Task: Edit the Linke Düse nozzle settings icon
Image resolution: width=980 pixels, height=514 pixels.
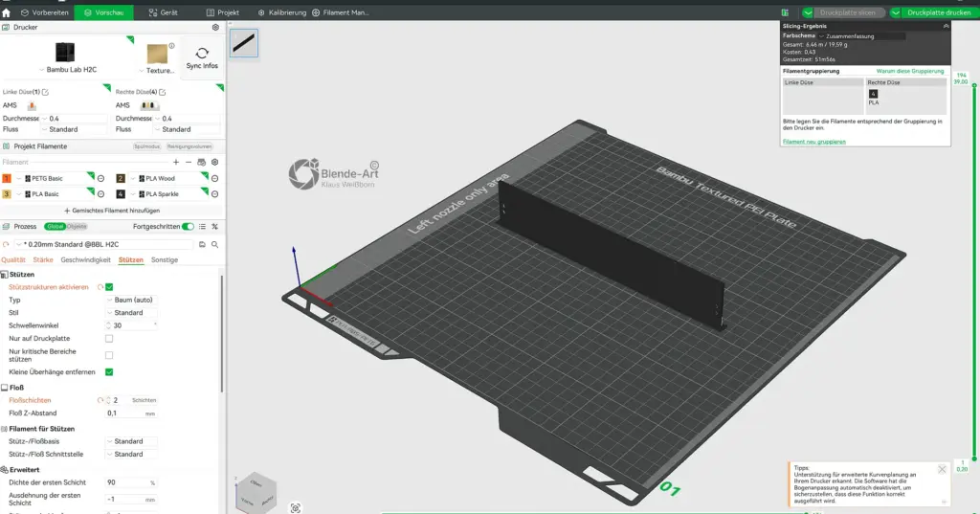Action: (45, 92)
